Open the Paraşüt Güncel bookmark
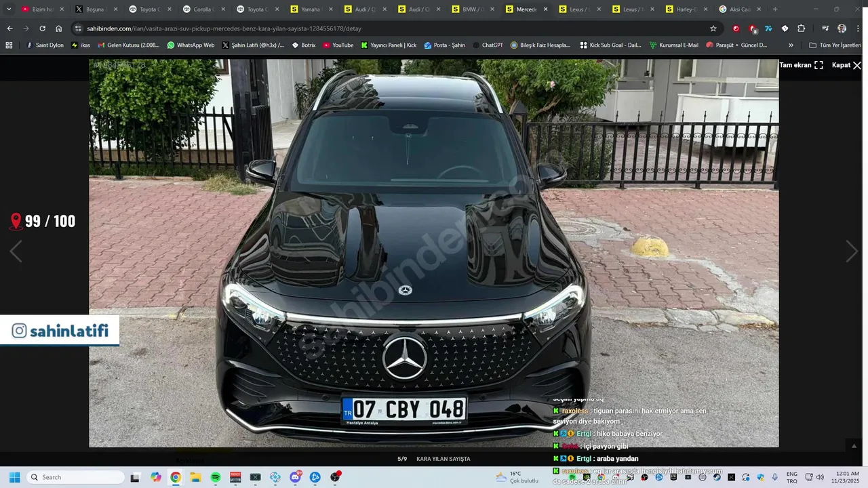Image resolution: width=868 pixels, height=488 pixels. tap(736, 45)
